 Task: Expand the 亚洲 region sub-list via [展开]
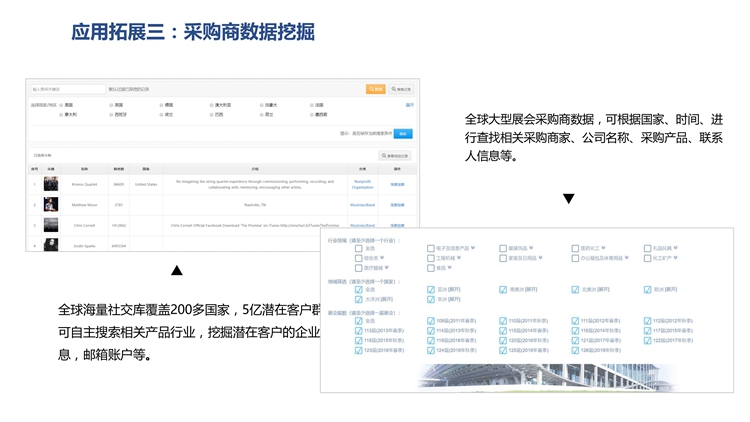[x=453, y=289]
